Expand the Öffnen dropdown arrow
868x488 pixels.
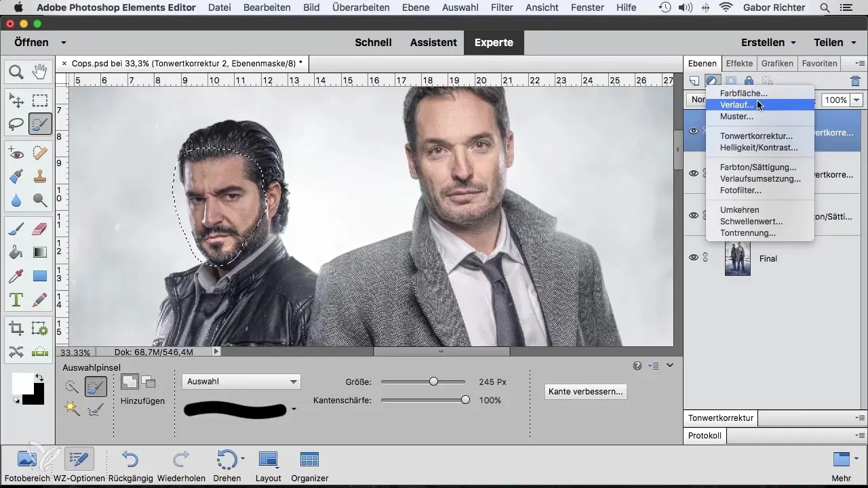[63, 43]
